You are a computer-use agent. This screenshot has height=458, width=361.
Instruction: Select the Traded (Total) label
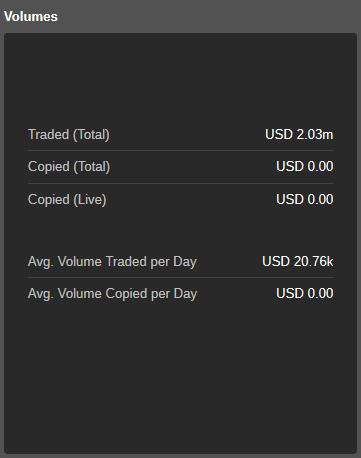(x=69, y=135)
